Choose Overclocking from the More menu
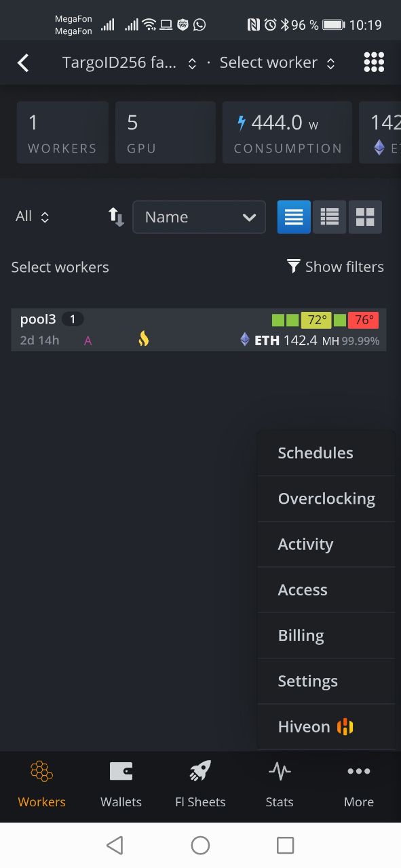This screenshot has width=401, height=868. pos(326,498)
